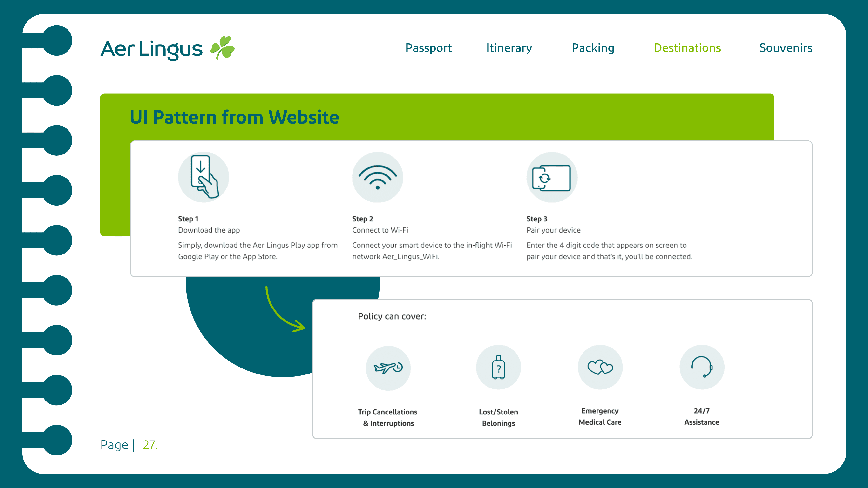Click the lost luggage question mark icon

(x=498, y=368)
